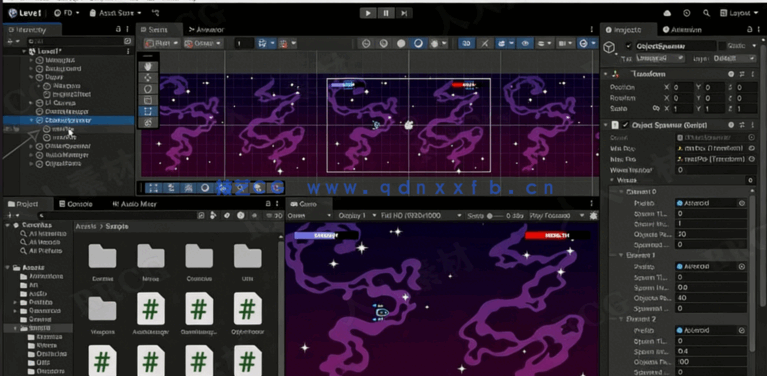Image resolution: width=767 pixels, height=376 pixels.
Task: Expand the Background object in Hierarchy
Action: pyautogui.click(x=32, y=68)
